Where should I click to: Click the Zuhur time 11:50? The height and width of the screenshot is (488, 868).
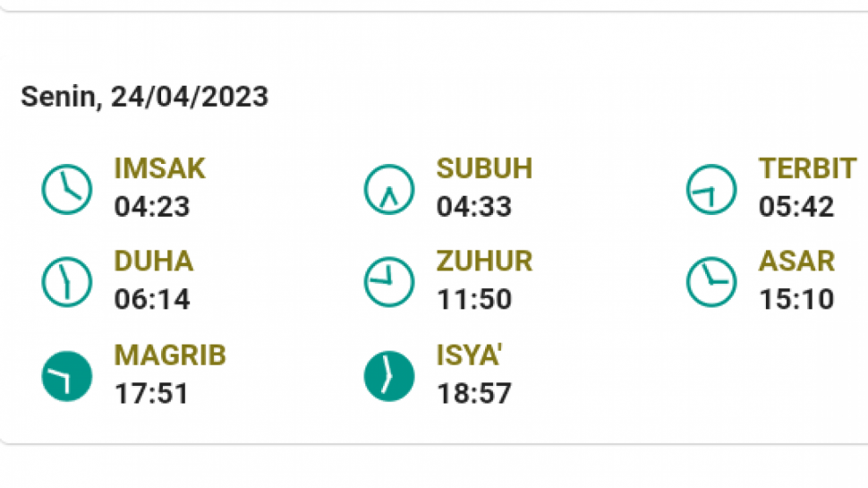click(x=474, y=300)
